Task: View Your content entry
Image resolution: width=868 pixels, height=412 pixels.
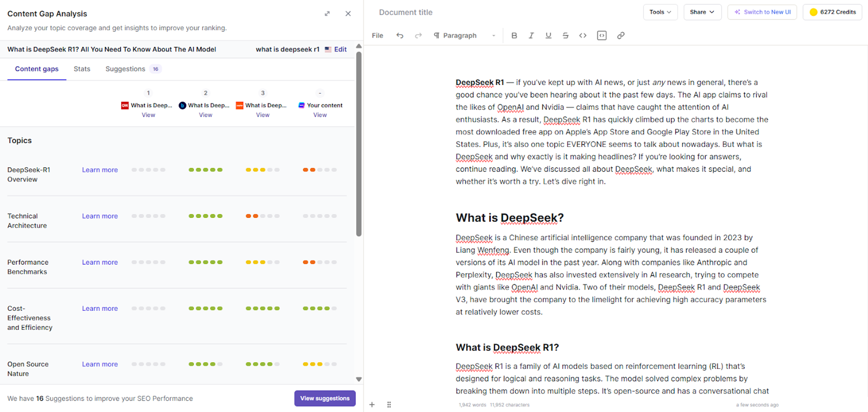Action: [x=320, y=115]
